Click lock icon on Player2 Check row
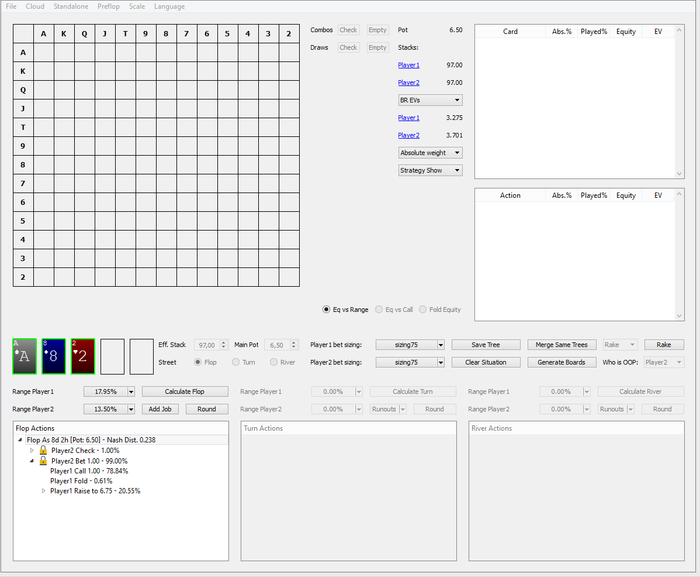The width and height of the screenshot is (700, 577). tap(43, 450)
